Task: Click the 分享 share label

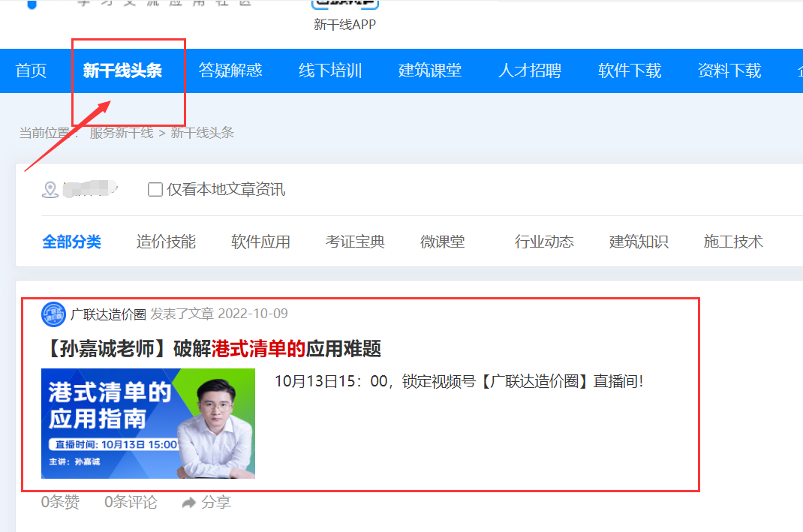Action: 215,502
